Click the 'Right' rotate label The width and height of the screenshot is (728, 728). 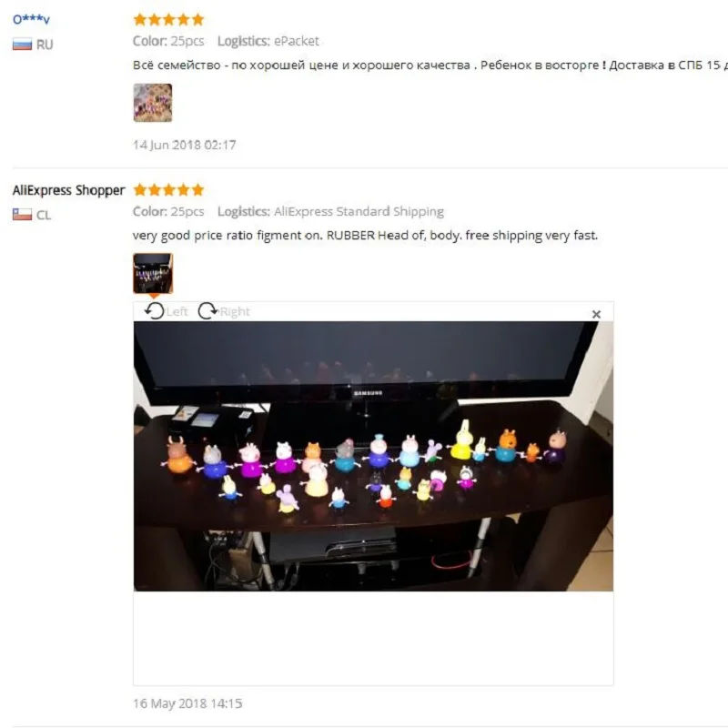[235, 312]
